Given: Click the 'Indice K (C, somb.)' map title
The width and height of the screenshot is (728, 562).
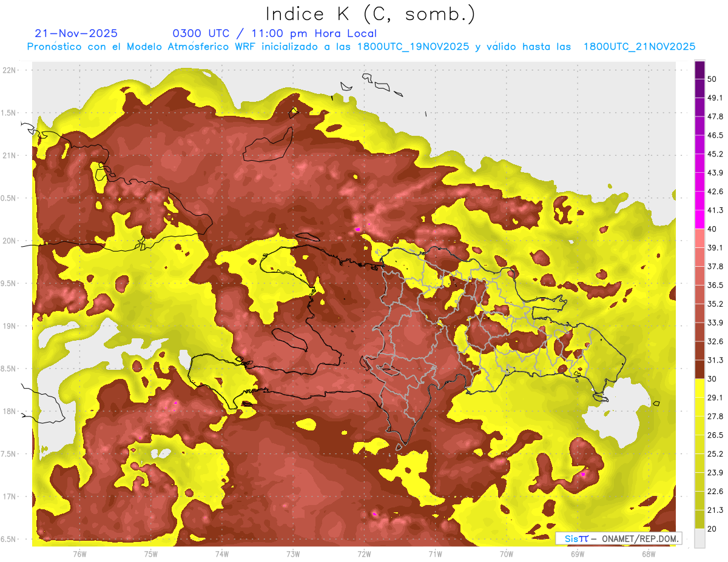Looking at the screenshot, I should 370,15.
